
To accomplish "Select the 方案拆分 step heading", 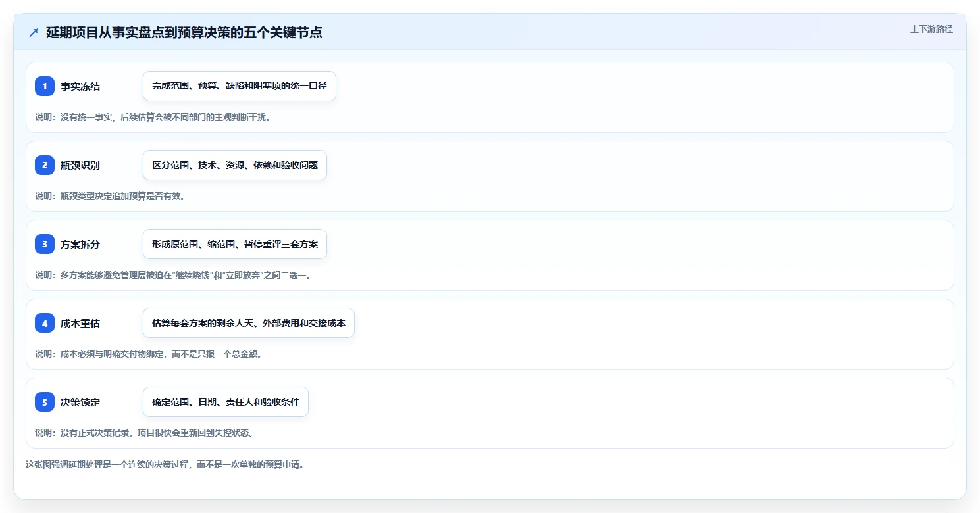I will (80, 244).
